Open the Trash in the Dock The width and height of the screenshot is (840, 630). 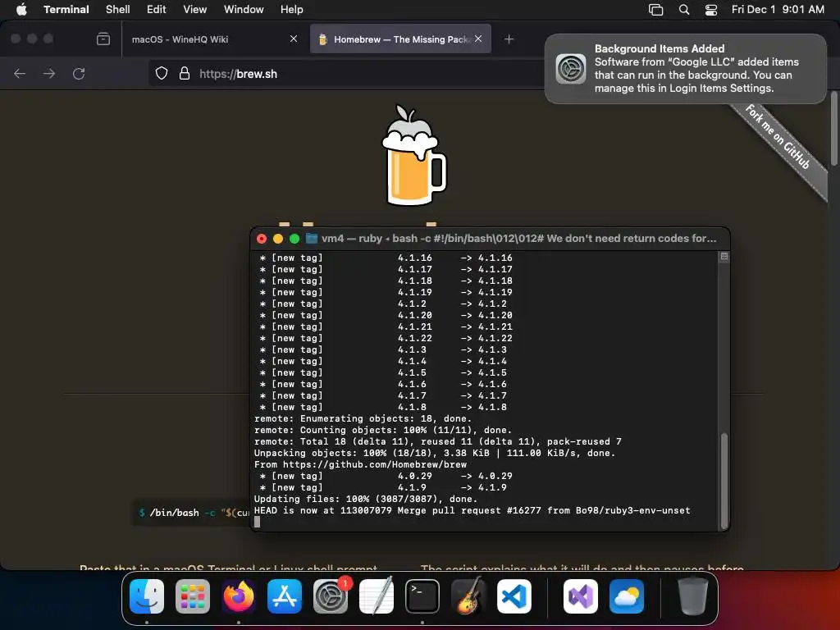693,596
